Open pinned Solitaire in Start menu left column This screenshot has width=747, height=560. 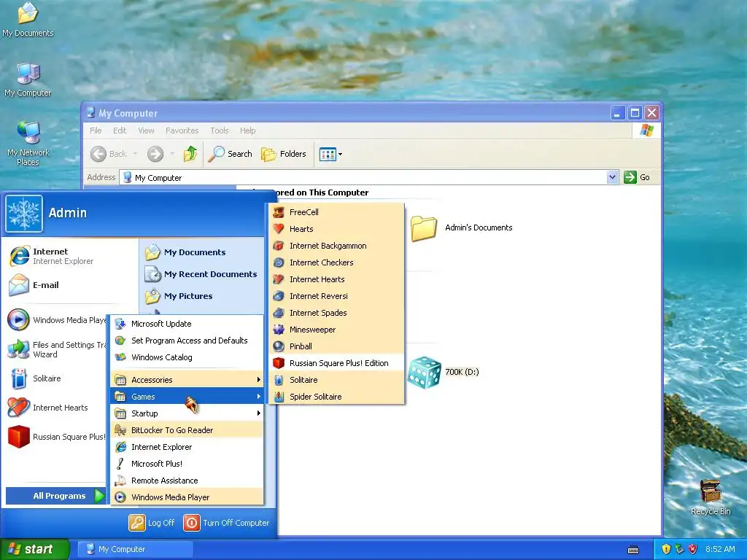tap(56, 378)
